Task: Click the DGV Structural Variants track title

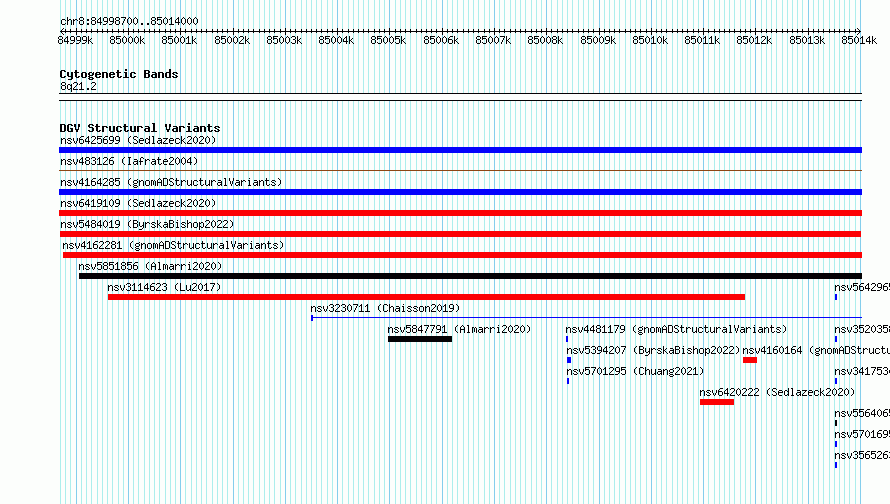Action: (x=140, y=128)
